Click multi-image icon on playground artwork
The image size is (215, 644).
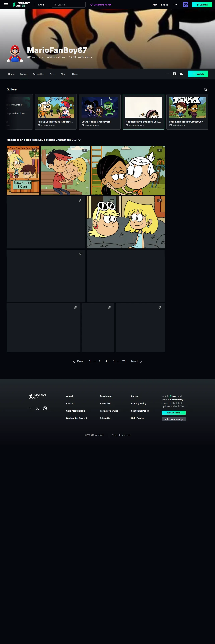(x=159, y=150)
